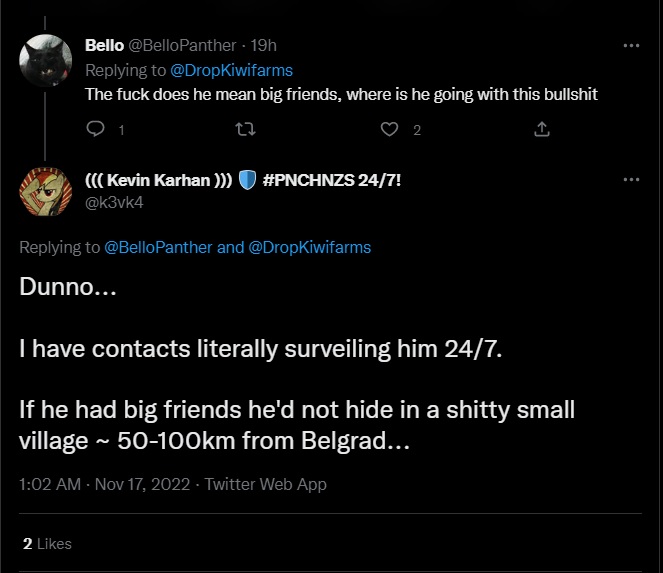The height and width of the screenshot is (573, 663).
Task: Click the Bello display name
Action: pyautogui.click(x=104, y=45)
